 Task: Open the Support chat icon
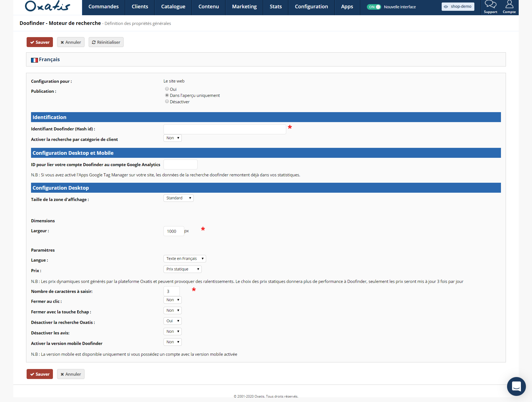click(490, 7)
